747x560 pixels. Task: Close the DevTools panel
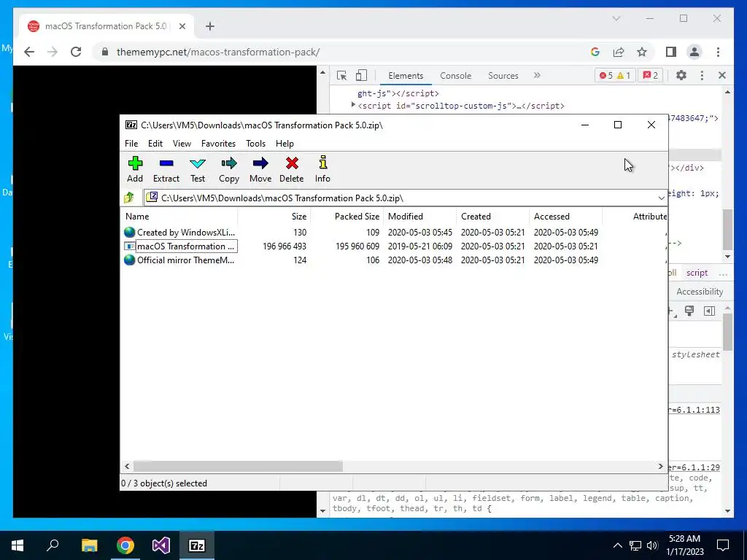[721, 75]
